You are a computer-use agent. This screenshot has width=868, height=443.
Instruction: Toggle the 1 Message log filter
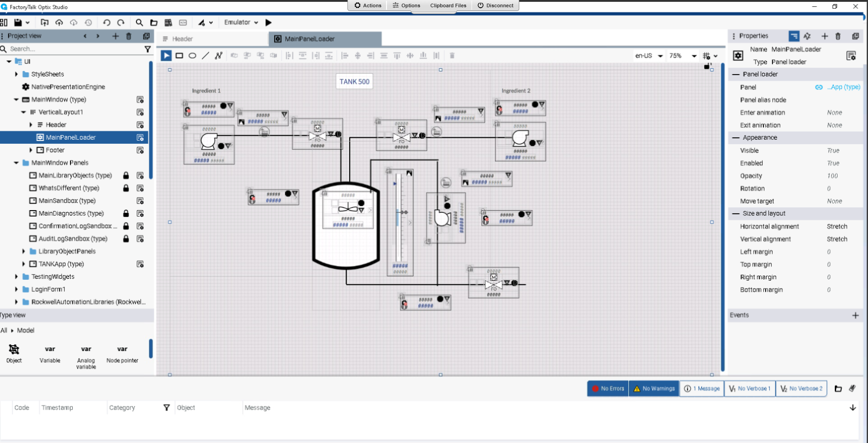[702, 388]
